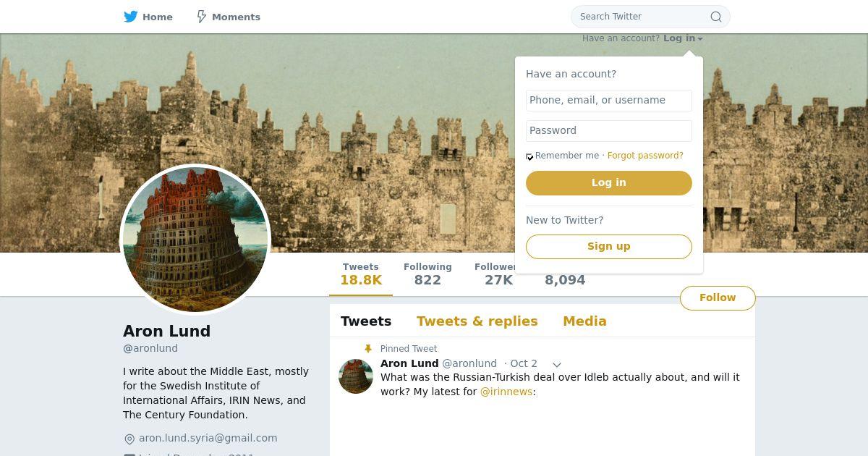Select the Tweets tab in timeline
868x456 pixels.
click(366, 321)
